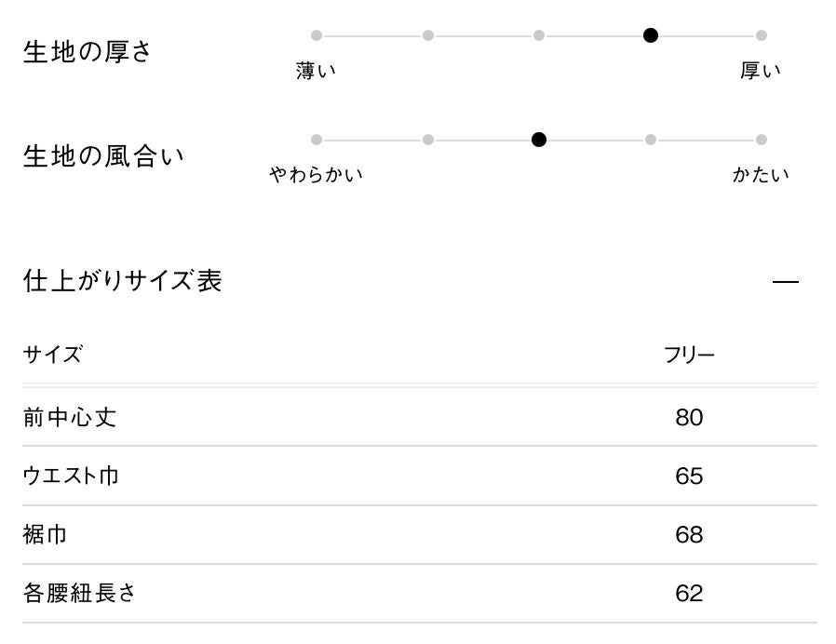
Task: Click the かたい label under texture scale
Action: pyautogui.click(x=761, y=175)
